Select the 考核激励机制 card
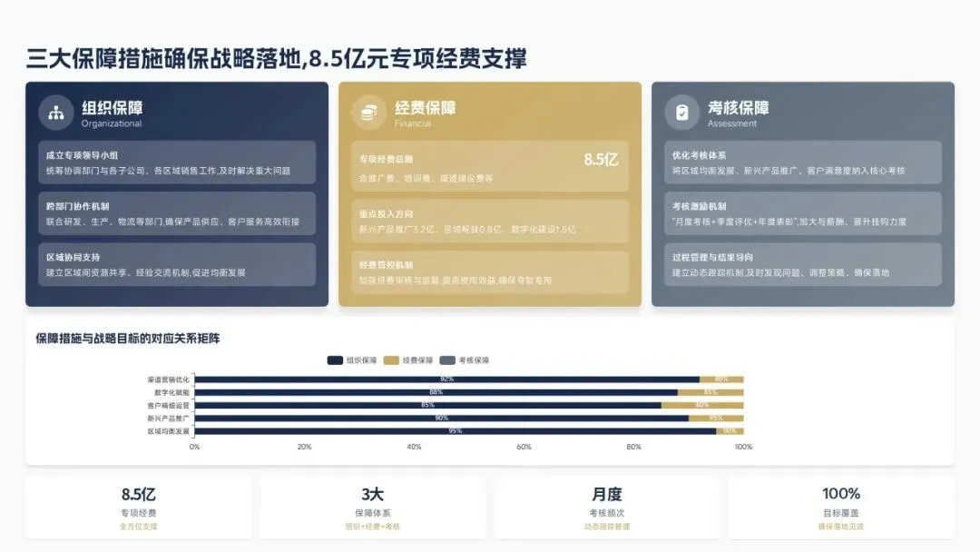 (803, 213)
